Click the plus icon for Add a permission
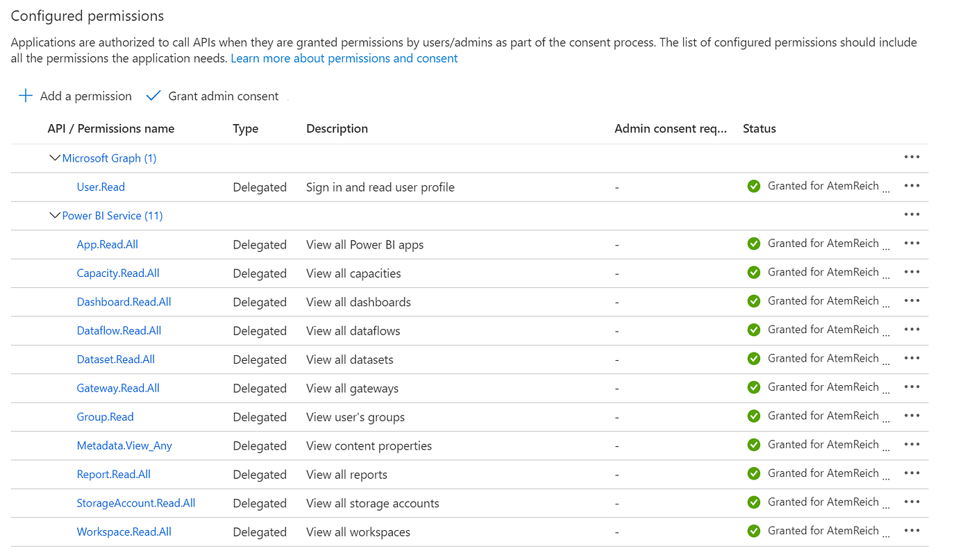 click(x=26, y=96)
